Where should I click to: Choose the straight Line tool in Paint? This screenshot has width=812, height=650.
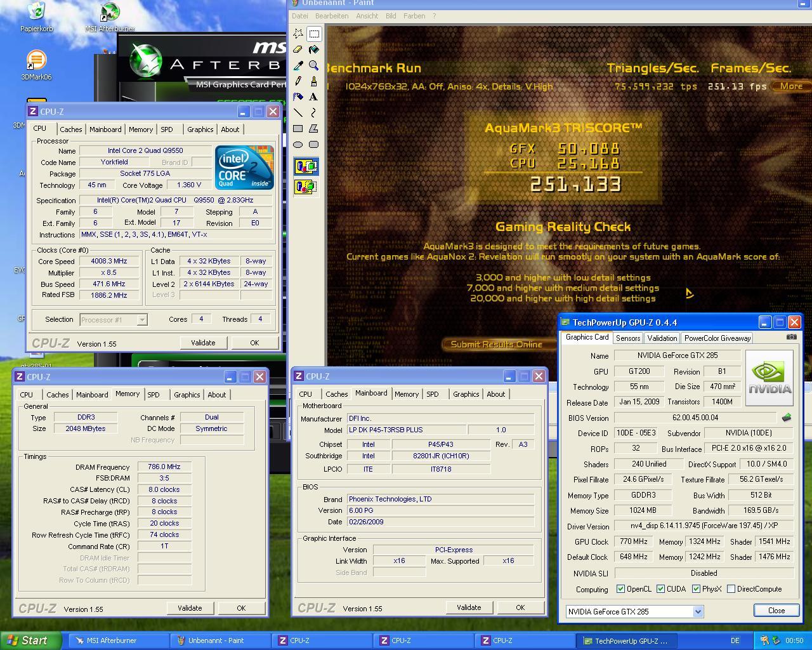coord(298,113)
